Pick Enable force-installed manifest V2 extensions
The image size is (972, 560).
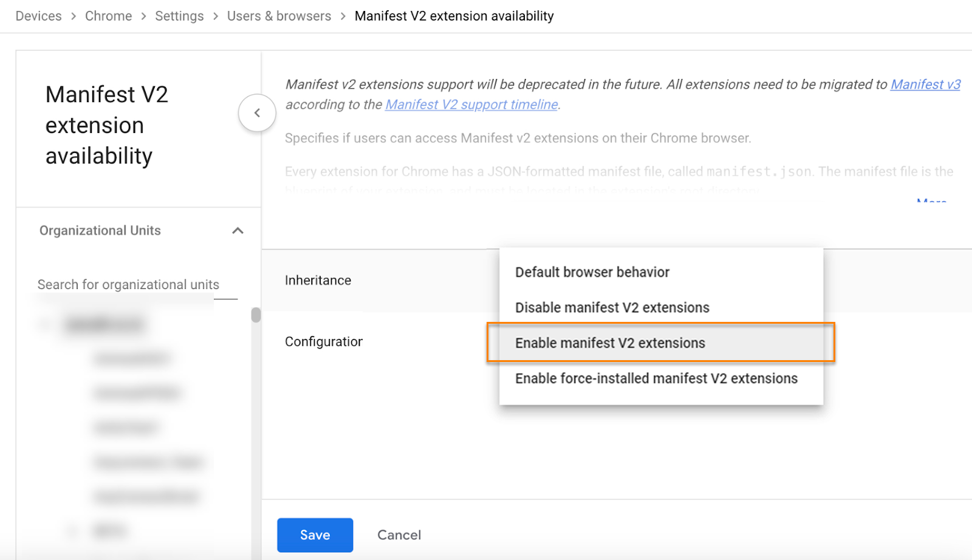(x=656, y=378)
